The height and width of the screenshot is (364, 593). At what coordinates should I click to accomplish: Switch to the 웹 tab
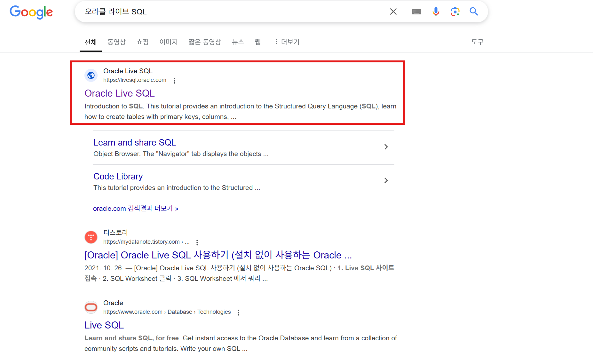[x=258, y=42]
